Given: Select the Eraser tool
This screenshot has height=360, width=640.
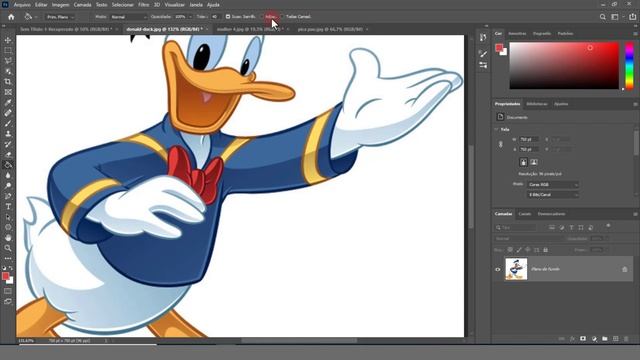Looking at the screenshot, I should [x=8, y=155].
